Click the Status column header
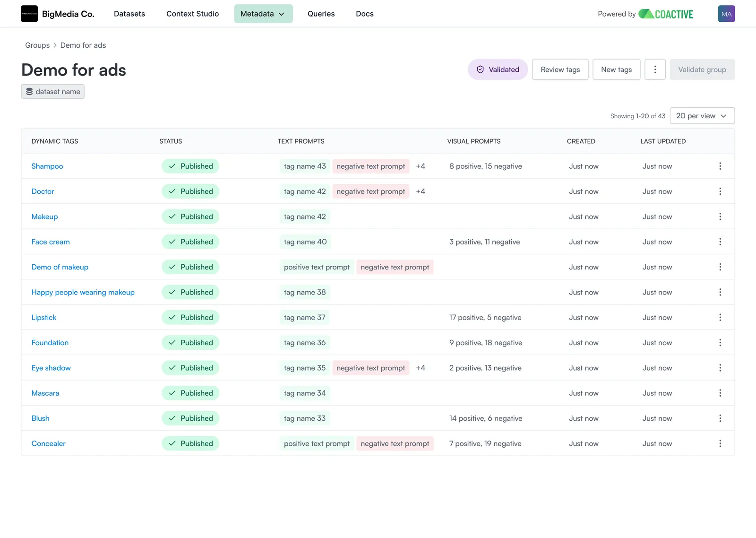Image resolution: width=756 pixels, height=538 pixels. pyautogui.click(x=171, y=141)
